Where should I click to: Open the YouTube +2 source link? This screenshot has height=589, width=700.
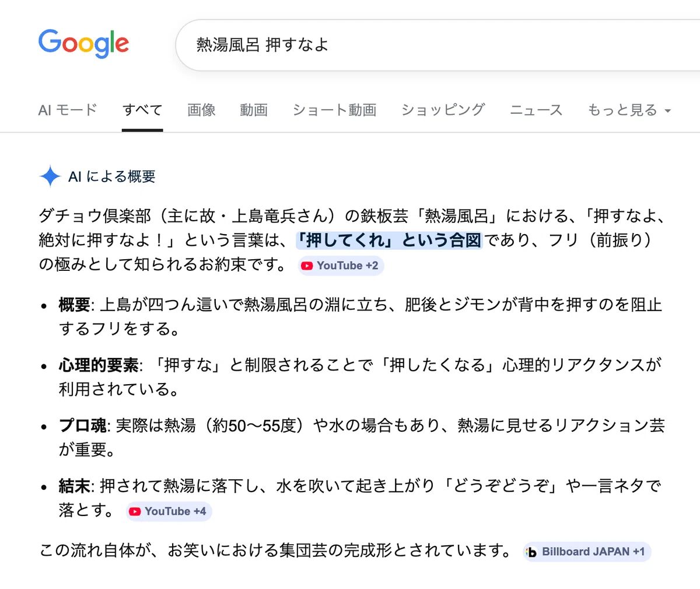pyautogui.click(x=341, y=266)
